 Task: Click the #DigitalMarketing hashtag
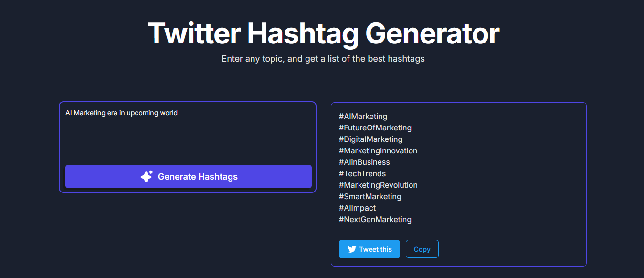click(370, 139)
